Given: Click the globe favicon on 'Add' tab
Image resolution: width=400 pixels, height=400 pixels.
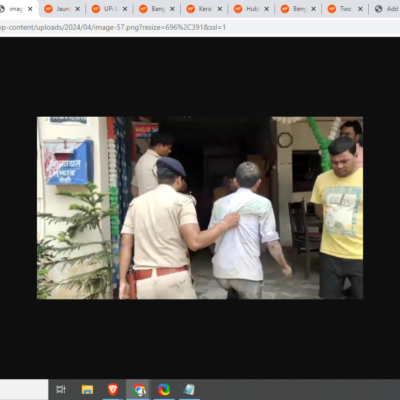Looking at the screenshot, I should pyautogui.click(x=378, y=9).
